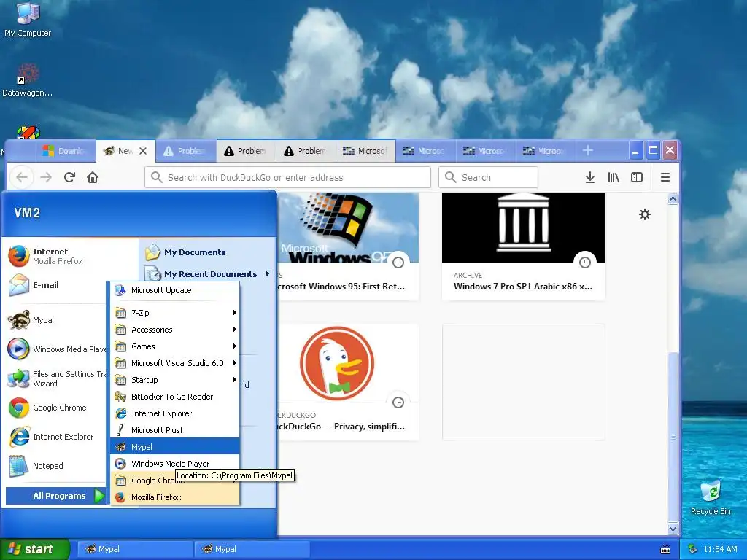
Task: Reload the current page
Action: coord(69,177)
